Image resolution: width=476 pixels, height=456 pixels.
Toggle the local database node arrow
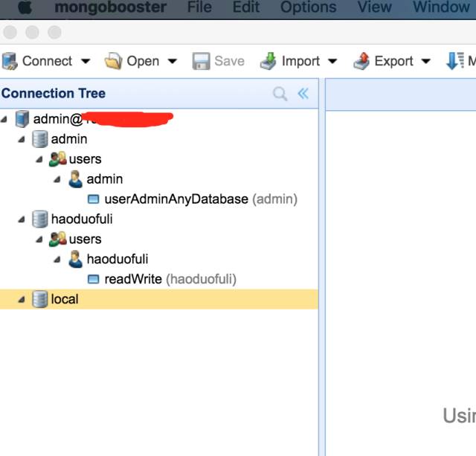[x=22, y=300]
